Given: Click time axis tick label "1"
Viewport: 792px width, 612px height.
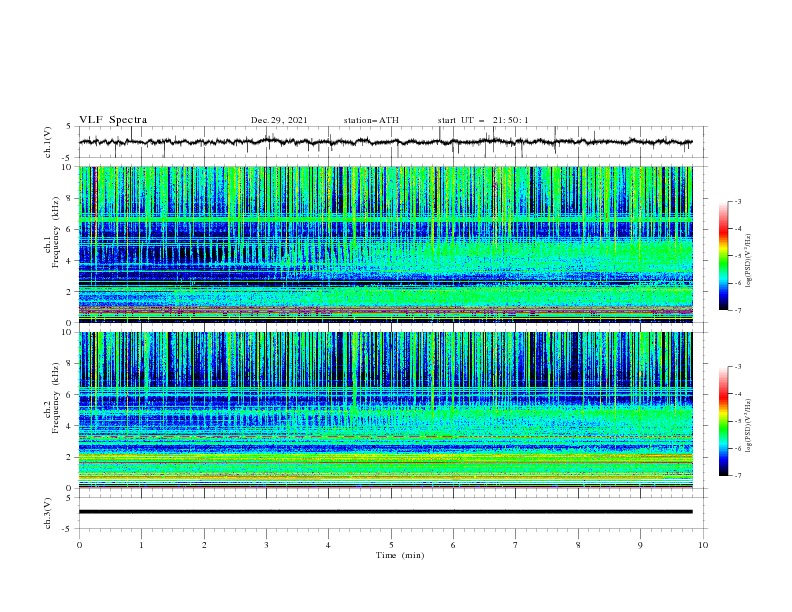Looking at the screenshot, I should (x=141, y=545).
